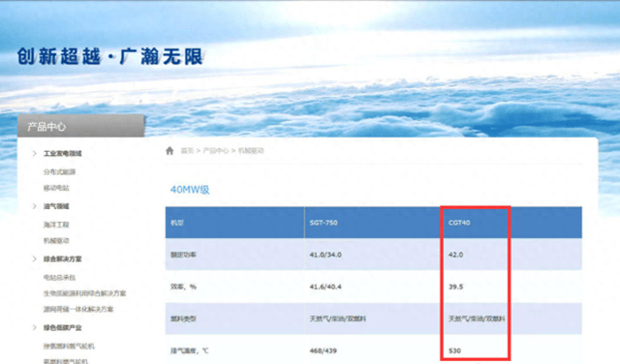Click the 产品中心 sidebar header
The height and width of the screenshot is (364, 620).
[x=81, y=126]
